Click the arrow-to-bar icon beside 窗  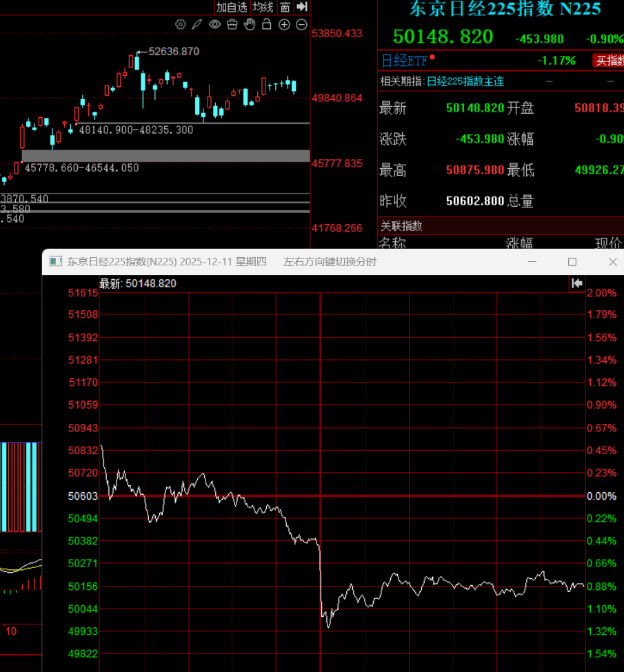(x=301, y=7)
